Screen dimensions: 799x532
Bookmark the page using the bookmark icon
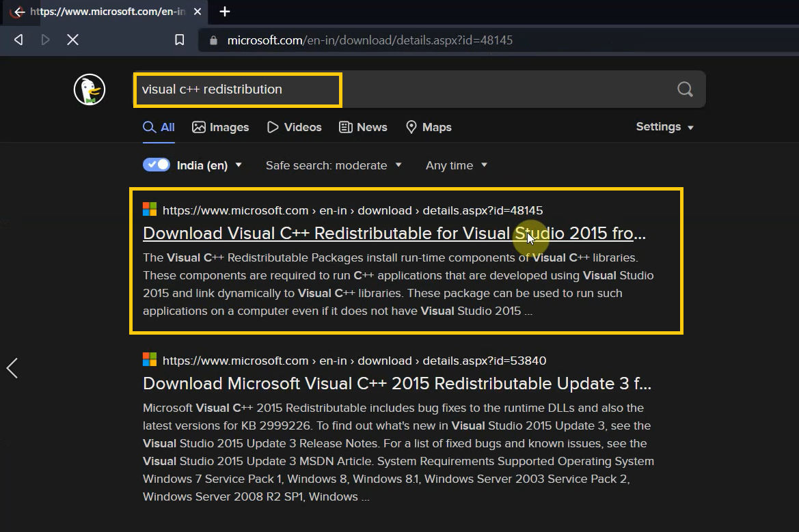click(x=179, y=40)
